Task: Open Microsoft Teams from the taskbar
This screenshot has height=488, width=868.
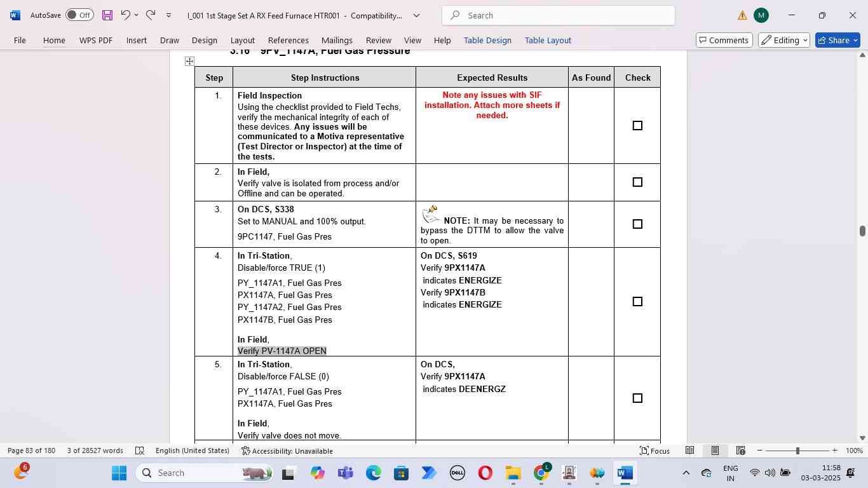Action: (x=346, y=473)
